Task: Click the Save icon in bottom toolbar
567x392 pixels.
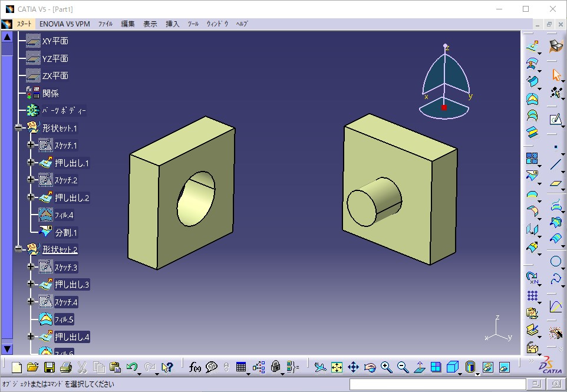Action: pyautogui.click(x=50, y=367)
